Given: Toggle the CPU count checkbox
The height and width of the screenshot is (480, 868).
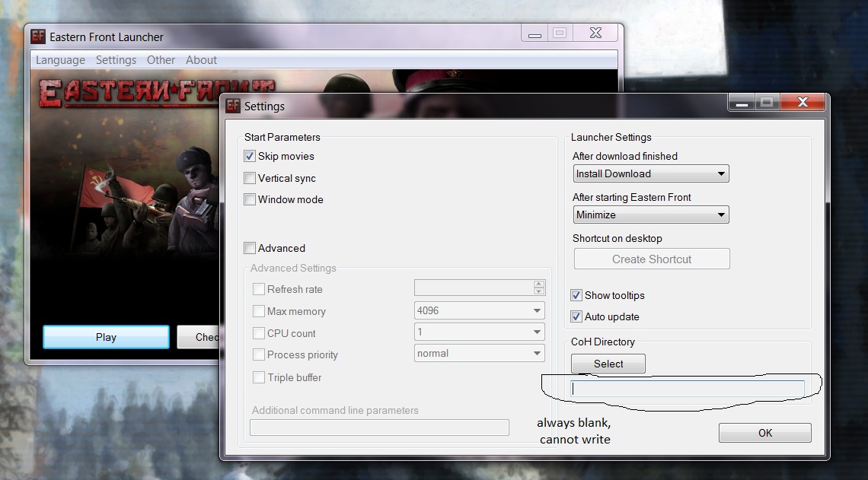Looking at the screenshot, I should pyautogui.click(x=259, y=333).
